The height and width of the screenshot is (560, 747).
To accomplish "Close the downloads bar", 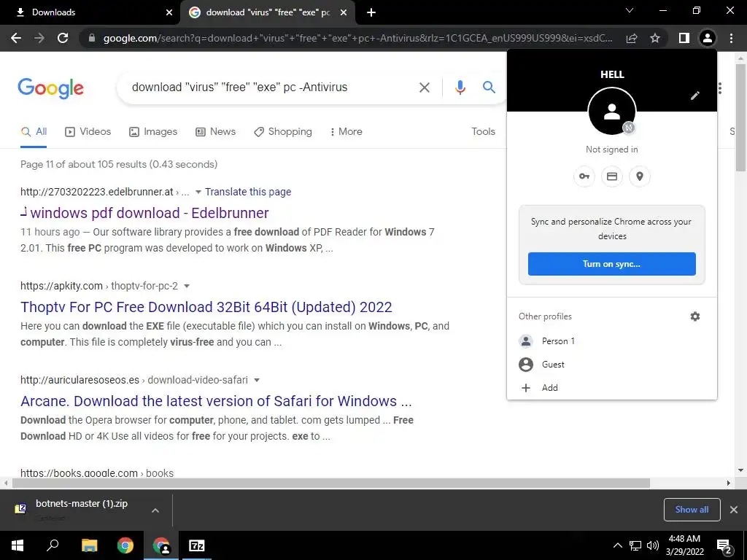I will (x=734, y=510).
